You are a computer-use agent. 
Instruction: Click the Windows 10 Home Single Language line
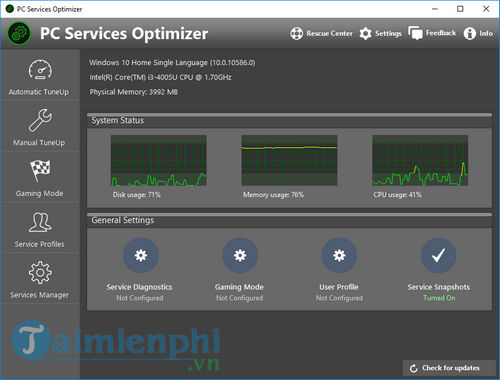(172, 63)
